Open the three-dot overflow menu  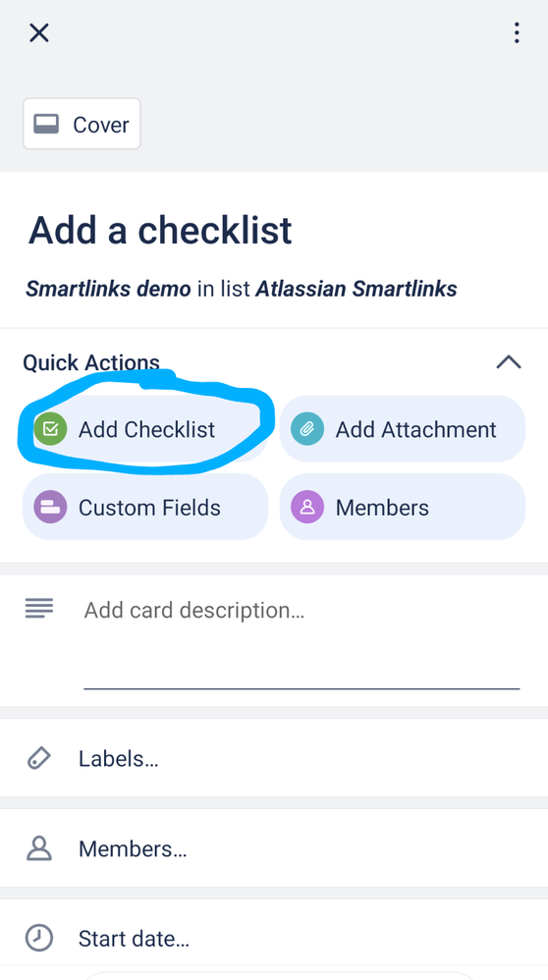[517, 32]
